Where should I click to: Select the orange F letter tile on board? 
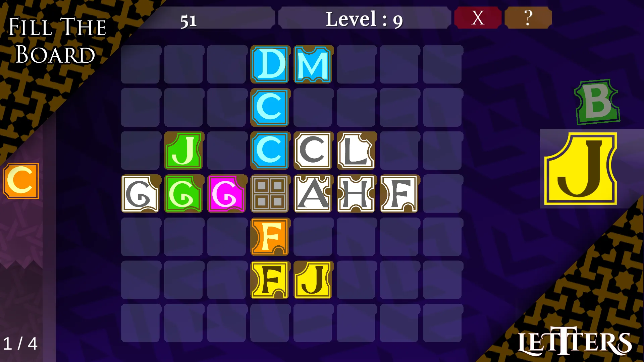coord(270,236)
